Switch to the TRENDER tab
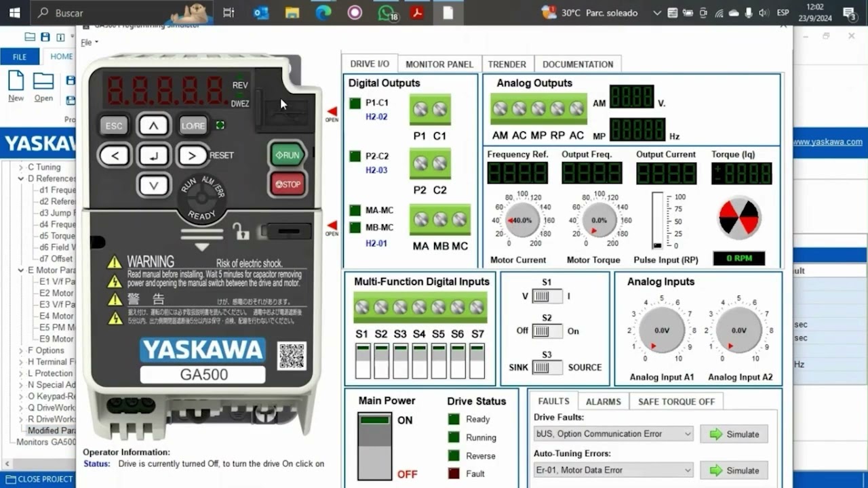This screenshot has width=868, height=488. (507, 64)
